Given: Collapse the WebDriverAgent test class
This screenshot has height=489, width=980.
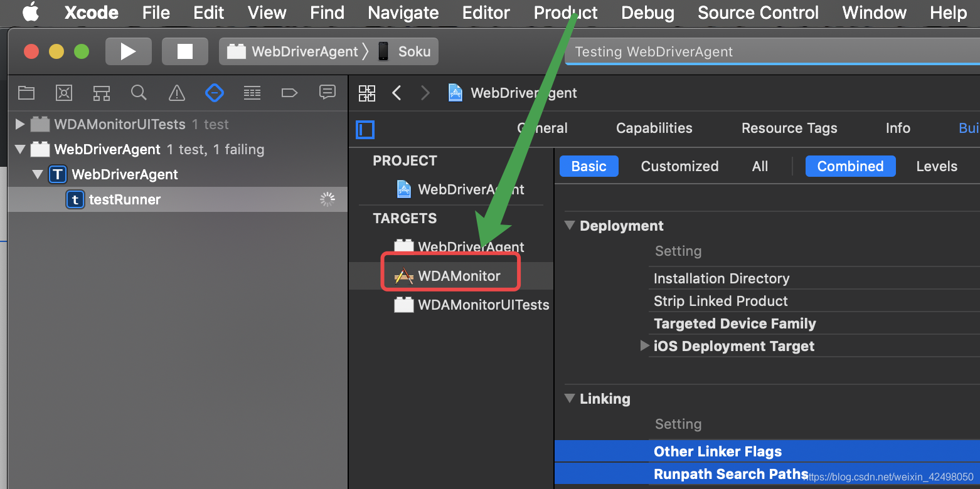Looking at the screenshot, I should 39,174.
